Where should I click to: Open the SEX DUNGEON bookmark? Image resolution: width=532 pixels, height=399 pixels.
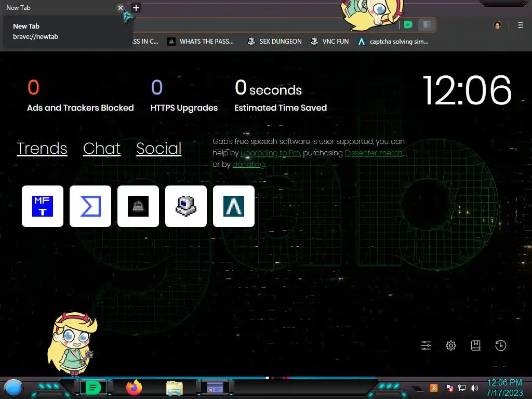pos(274,42)
